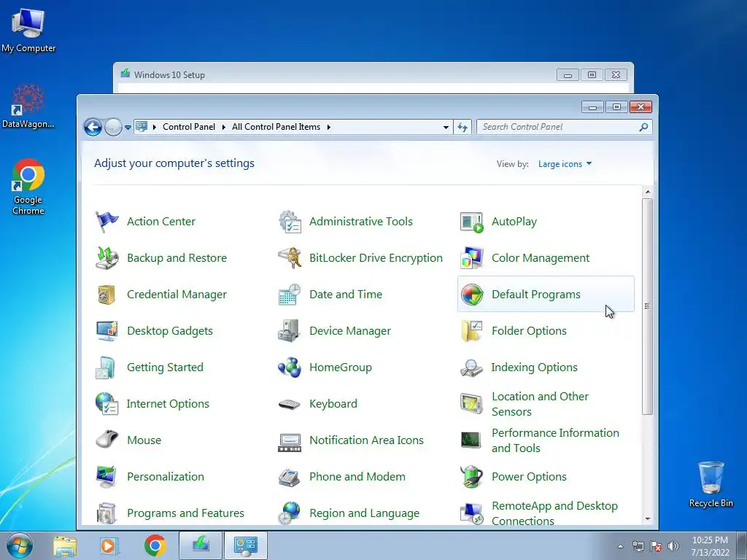The width and height of the screenshot is (747, 560).
Task: Open Color Management icon
Action: [x=472, y=257]
